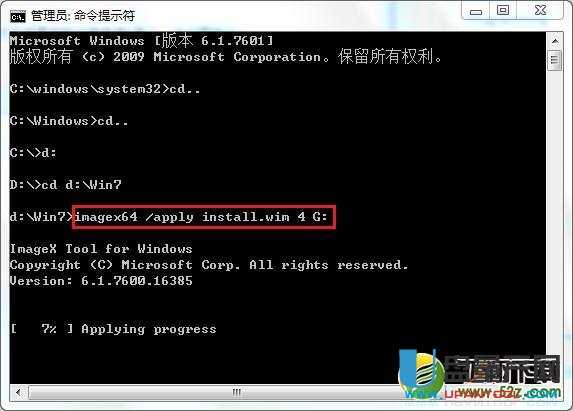This screenshot has width=573, height=411.
Task: Click the Microsoft Windows 6.1.7601 version line
Action: tap(141, 41)
